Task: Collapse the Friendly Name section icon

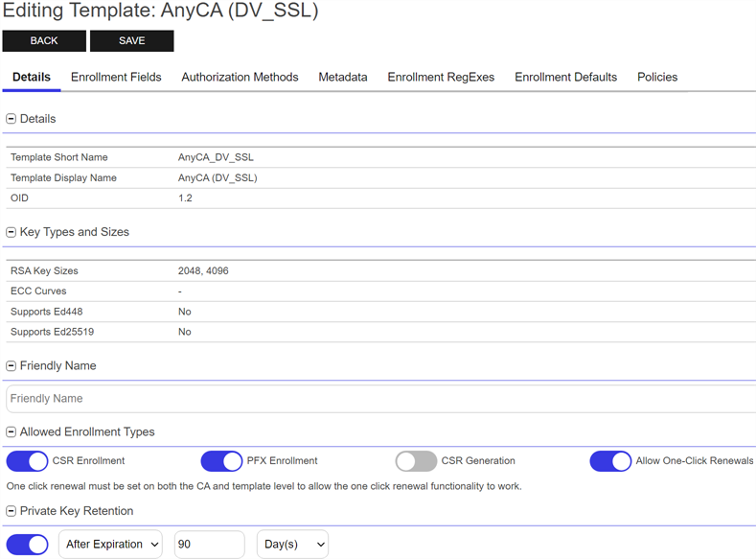Action: pyautogui.click(x=11, y=366)
